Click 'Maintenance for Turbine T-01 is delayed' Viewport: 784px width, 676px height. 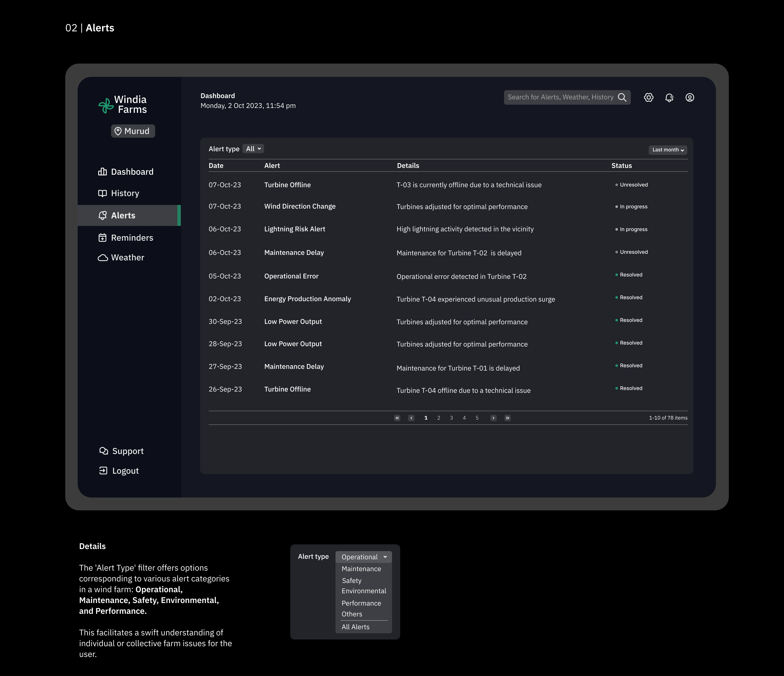[x=458, y=368]
